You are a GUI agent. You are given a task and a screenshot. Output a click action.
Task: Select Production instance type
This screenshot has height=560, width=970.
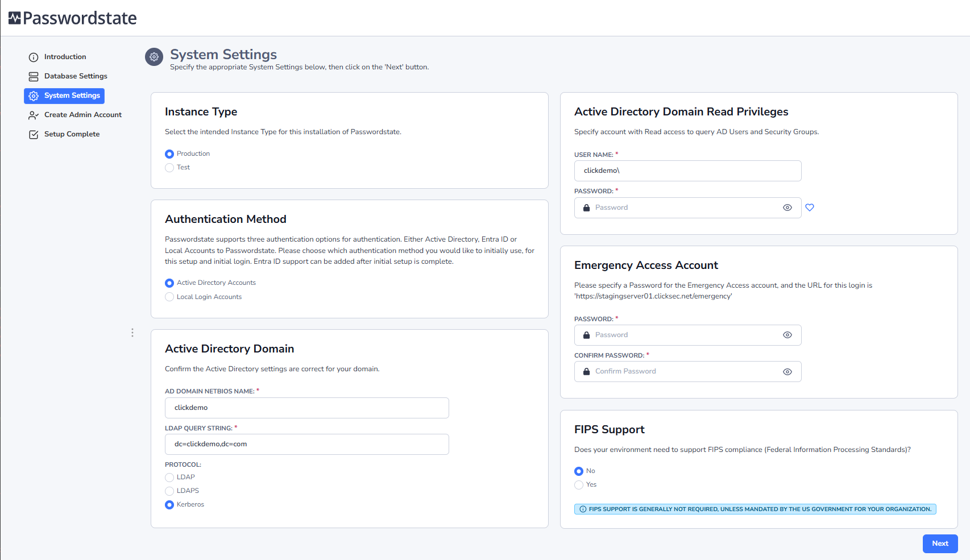coord(169,154)
